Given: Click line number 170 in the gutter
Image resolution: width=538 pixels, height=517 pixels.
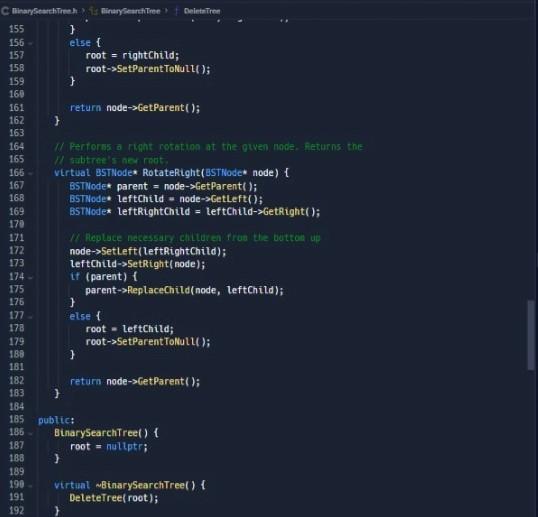Looking at the screenshot, I should click(16, 224).
